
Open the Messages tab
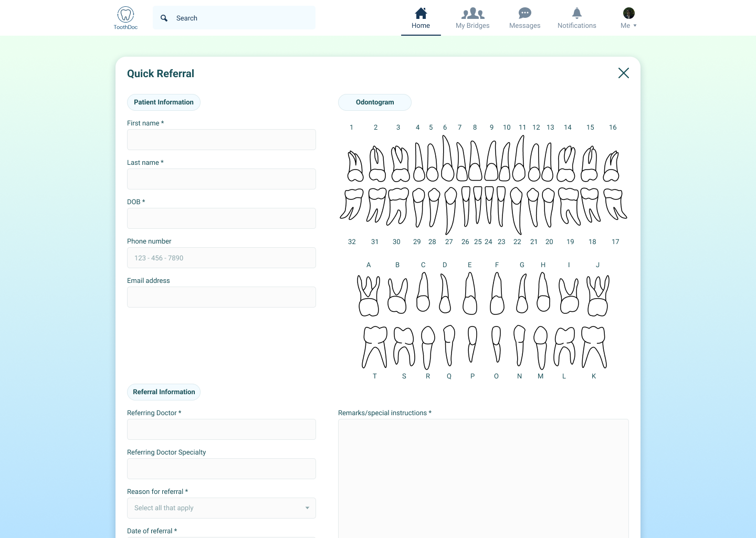coord(524,18)
